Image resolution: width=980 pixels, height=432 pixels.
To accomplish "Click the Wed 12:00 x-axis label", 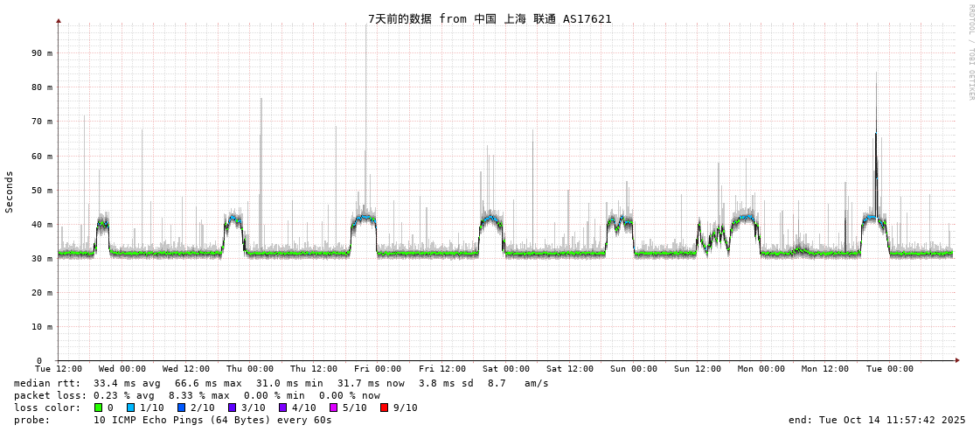I will [185, 369].
